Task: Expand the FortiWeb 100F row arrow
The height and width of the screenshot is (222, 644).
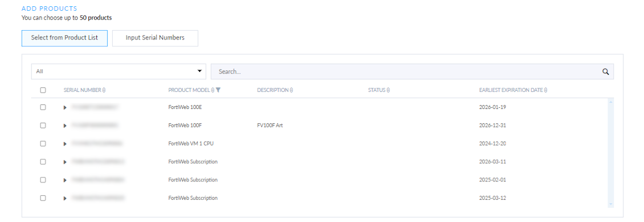Action: (65, 126)
